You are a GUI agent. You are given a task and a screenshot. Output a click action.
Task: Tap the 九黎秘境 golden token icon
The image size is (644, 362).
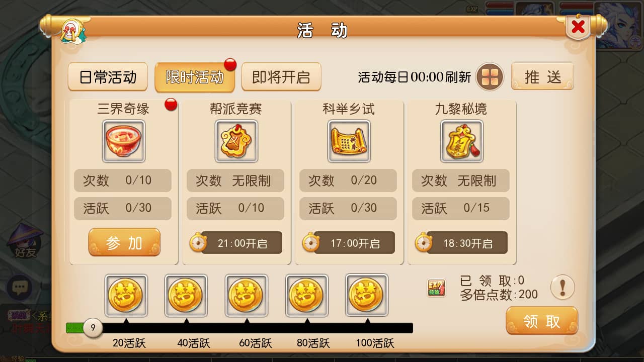click(x=462, y=141)
